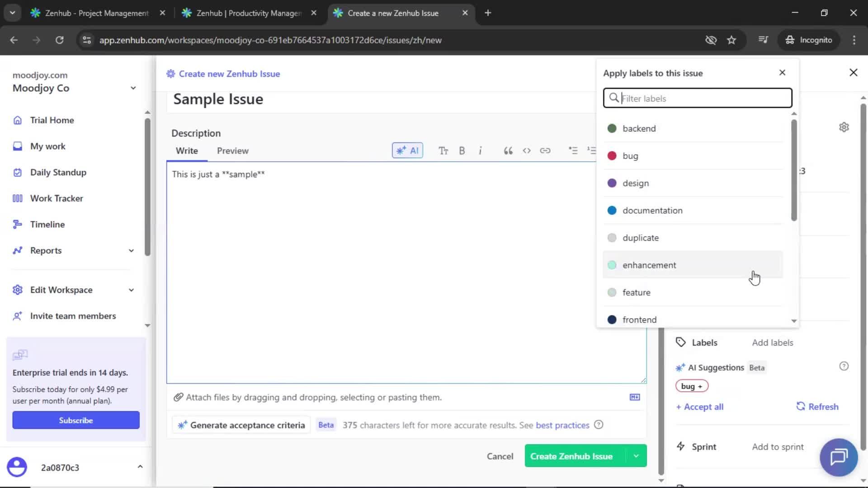
Task: Toggle bold formatting in the editor
Action: coord(462,150)
